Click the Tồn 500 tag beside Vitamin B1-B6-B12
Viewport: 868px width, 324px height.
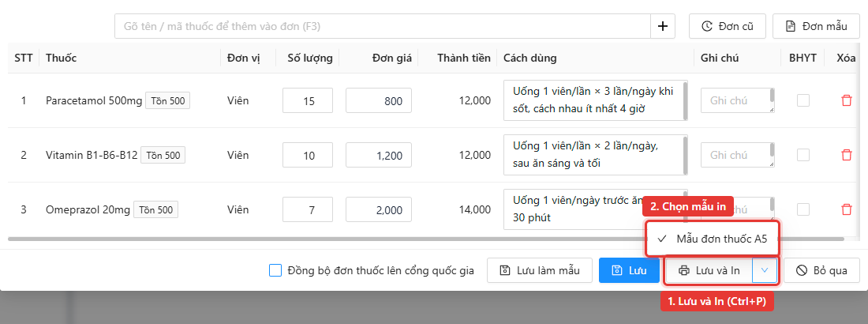coord(163,155)
